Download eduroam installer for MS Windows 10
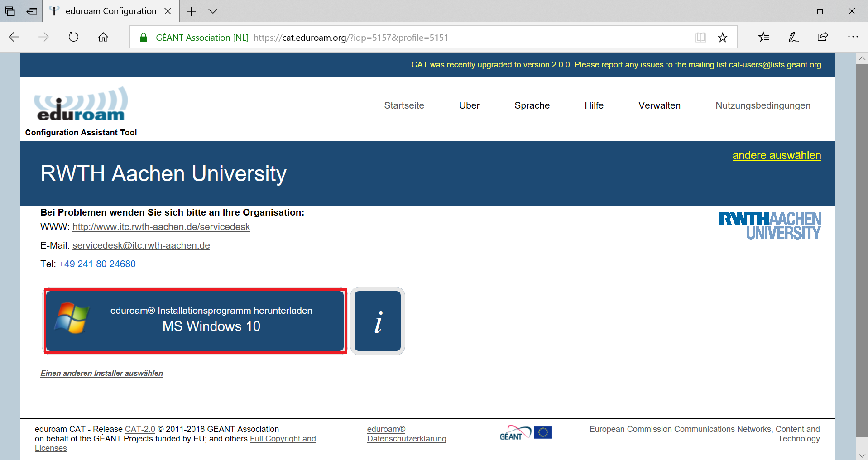The image size is (868, 460). [x=195, y=321]
